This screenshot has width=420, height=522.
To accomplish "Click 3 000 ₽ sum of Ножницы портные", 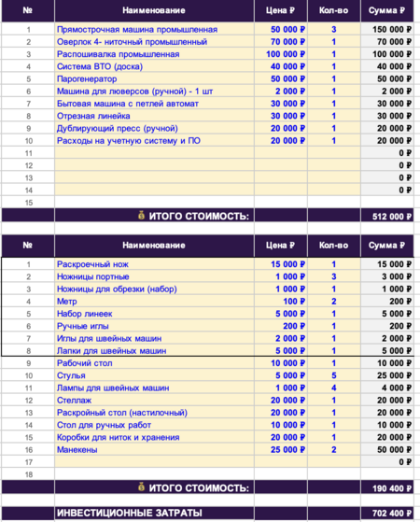I will [x=387, y=276].
